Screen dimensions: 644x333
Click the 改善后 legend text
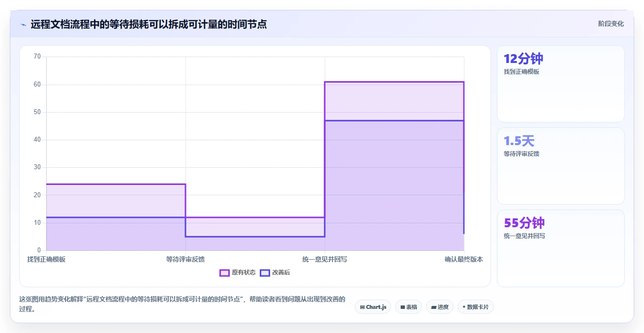pos(281,272)
